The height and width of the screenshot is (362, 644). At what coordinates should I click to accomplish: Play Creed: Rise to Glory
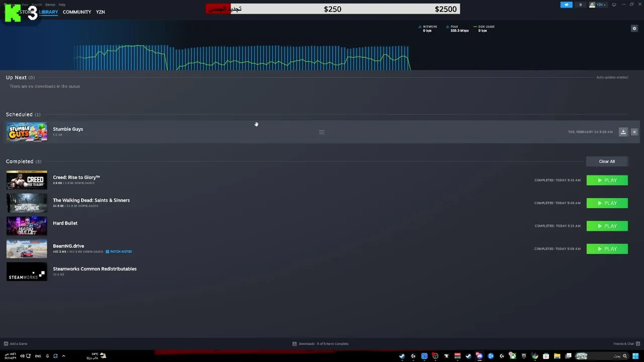(x=607, y=180)
